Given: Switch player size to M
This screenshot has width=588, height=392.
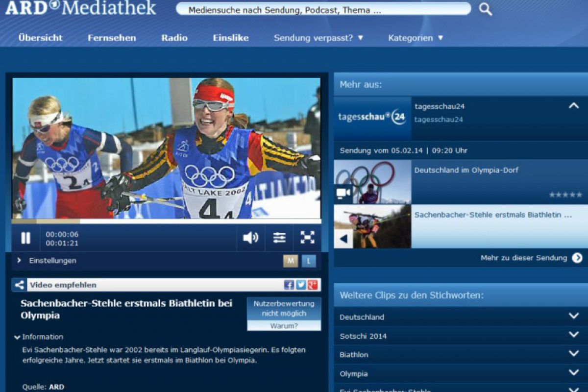Looking at the screenshot, I should pyautogui.click(x=291, y=261).
